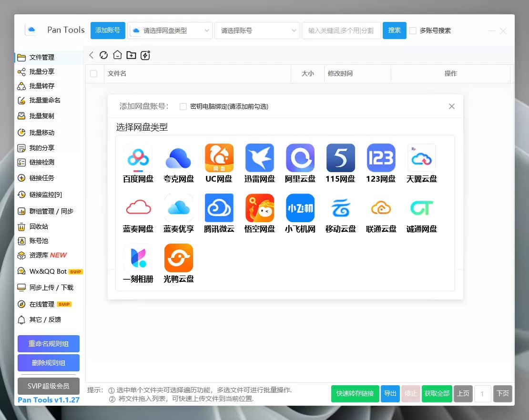
Task: Open 回收站 in the sidebar
Action: (49, 226)
